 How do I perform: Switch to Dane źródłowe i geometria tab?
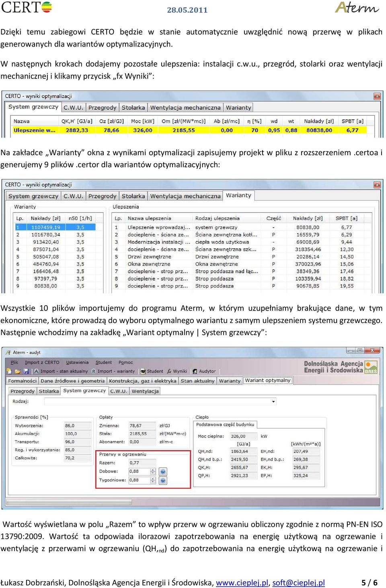73,381
